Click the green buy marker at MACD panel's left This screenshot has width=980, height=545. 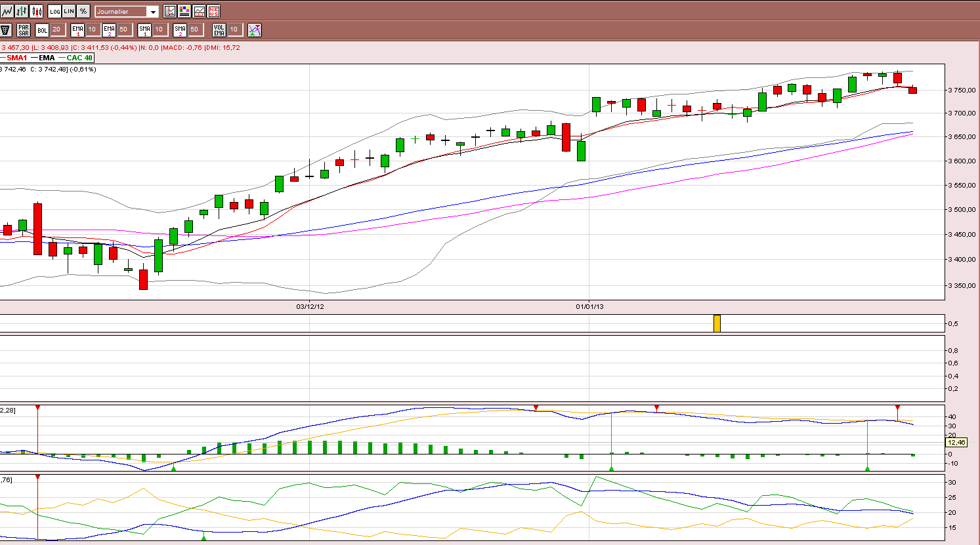point(173,468)
